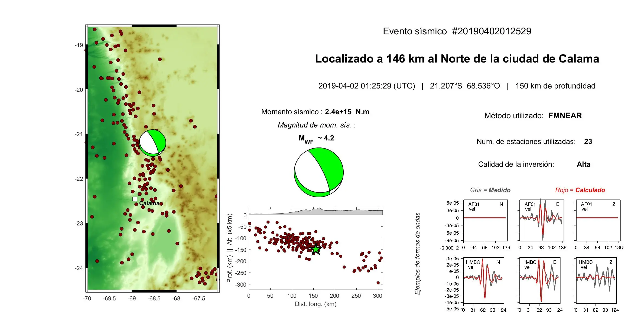Click seismic moment value 2.4e+15 N.m
The image size is (644, 328).
347,112
